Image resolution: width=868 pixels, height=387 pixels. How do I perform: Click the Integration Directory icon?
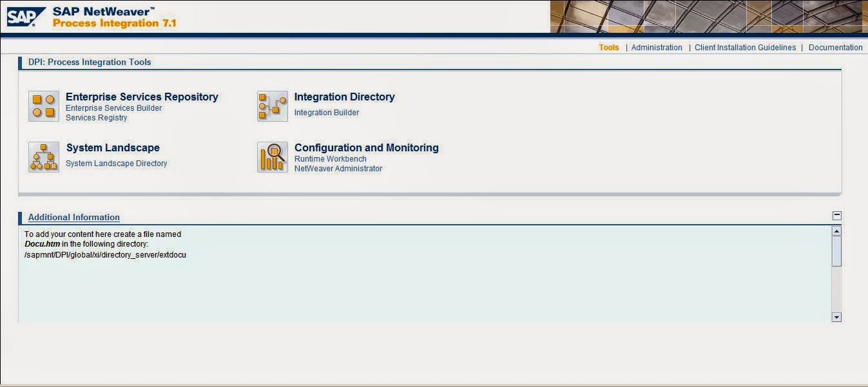[273, 106]
